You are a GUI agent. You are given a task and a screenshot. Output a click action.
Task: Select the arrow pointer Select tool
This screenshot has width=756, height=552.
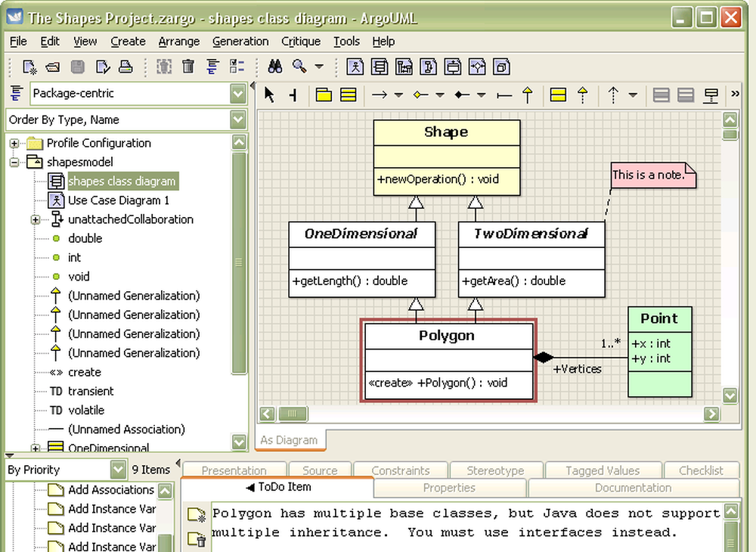[269, 95]
